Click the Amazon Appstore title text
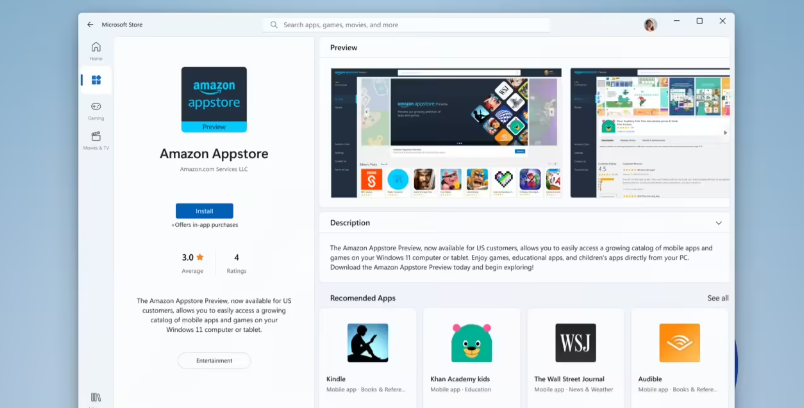Screen dimensions: 804x408 pos(214,154)
